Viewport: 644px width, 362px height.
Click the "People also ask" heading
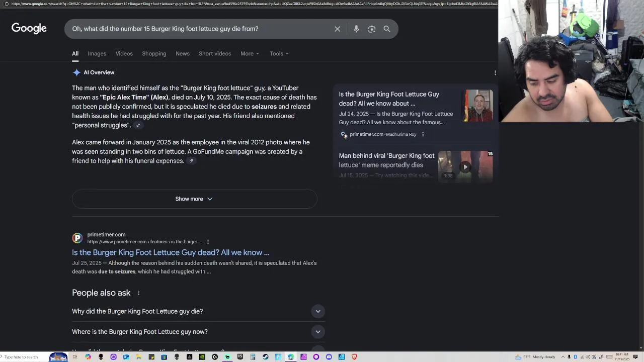coord(101,293)
